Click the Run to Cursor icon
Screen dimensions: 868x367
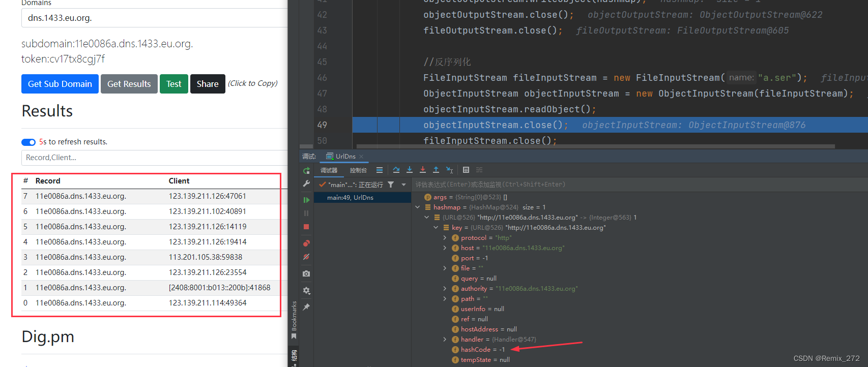tap(450, 170)
